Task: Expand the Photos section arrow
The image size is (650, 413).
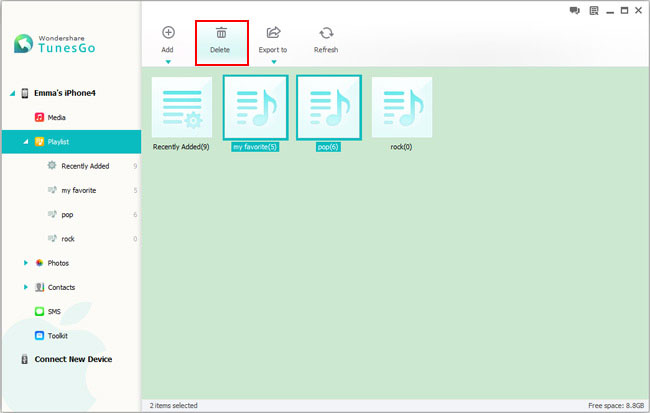Action: pyautogui.click(x=26, y=263)
